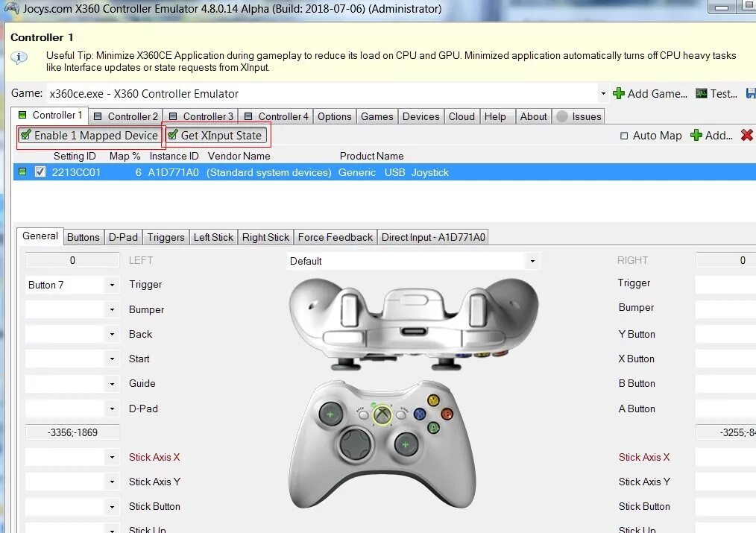The image size is (756, 533).
Task: Click the blue X button on controller image
Action: pos(420,414)
